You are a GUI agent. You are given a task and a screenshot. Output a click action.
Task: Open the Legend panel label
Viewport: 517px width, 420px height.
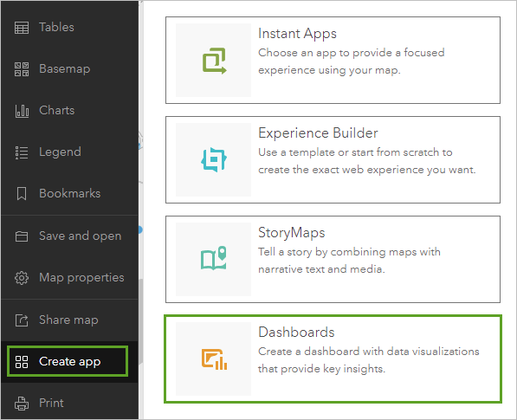(60, 152)
